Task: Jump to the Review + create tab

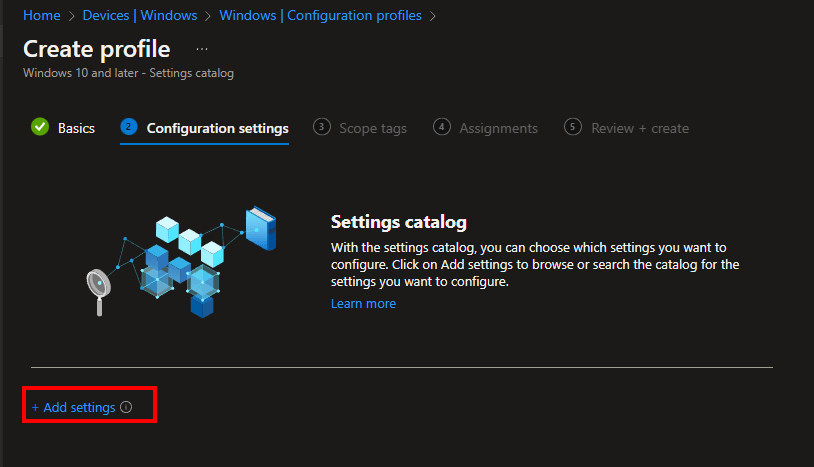Action: tap(639, 128)
